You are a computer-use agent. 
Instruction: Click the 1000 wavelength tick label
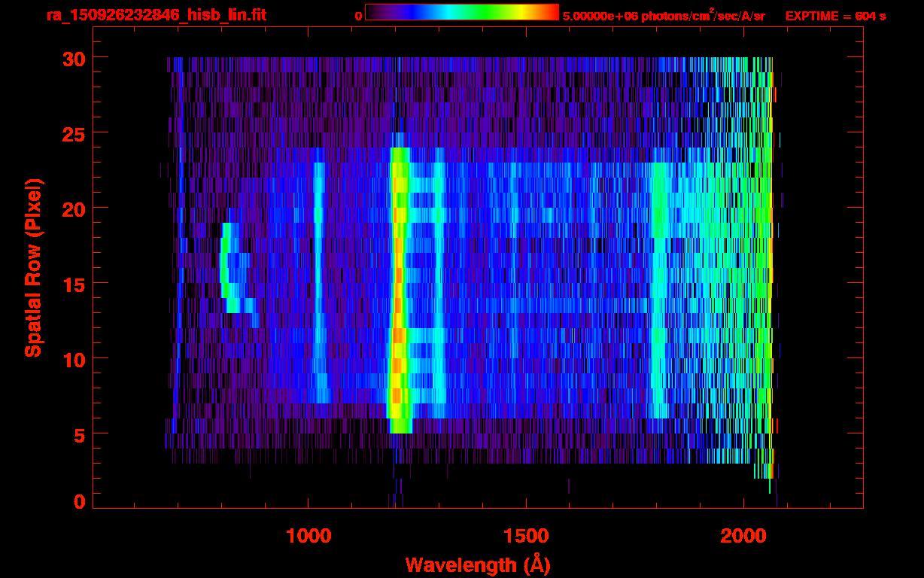click(309, 536)
